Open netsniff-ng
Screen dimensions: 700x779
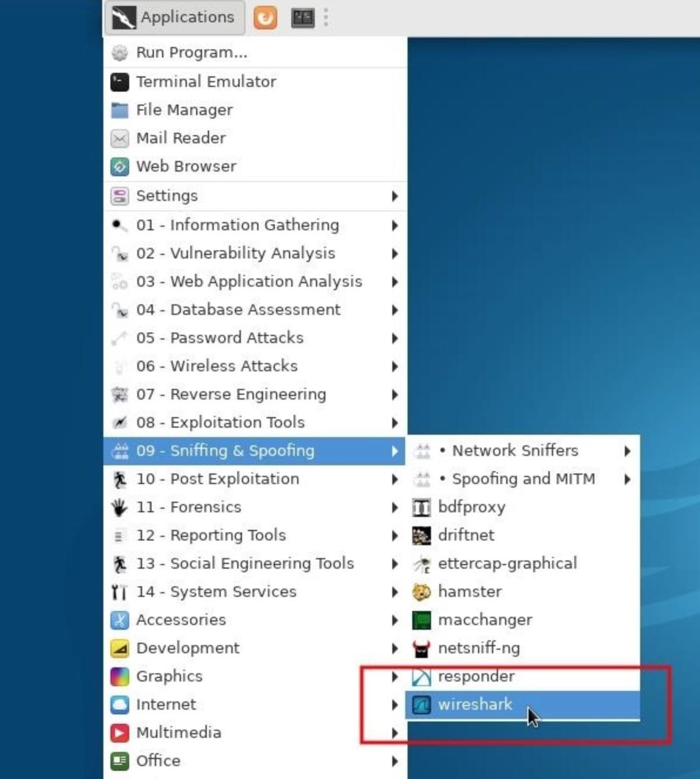479,648
